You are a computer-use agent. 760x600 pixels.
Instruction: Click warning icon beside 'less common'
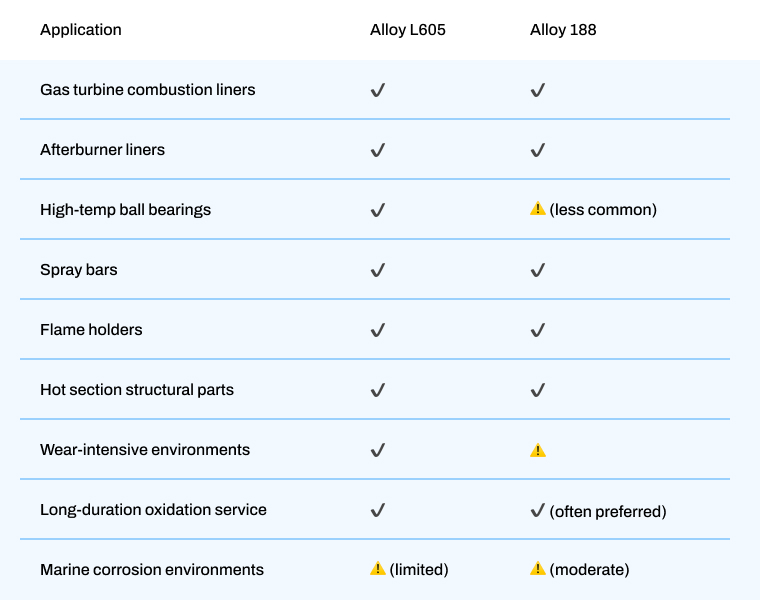coord(538,210)
